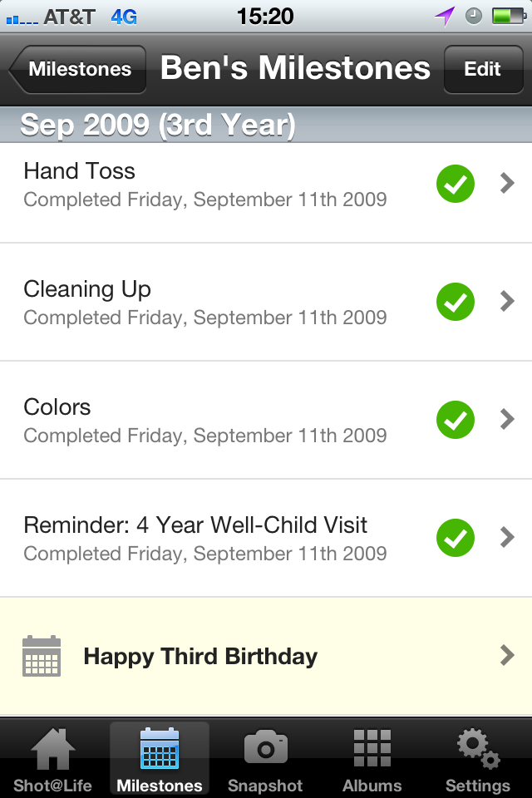
Task: Select the Cleaning Up milestone title
Action: [87, 289]
